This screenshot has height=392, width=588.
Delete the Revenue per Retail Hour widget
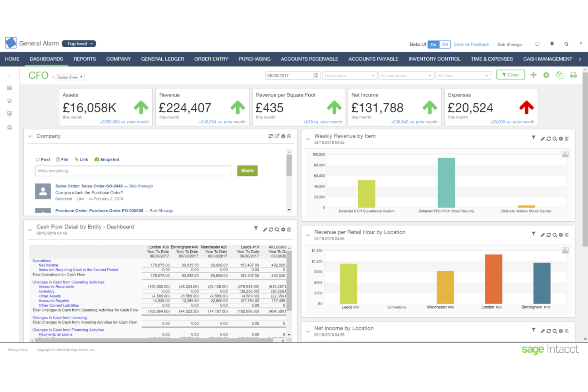point(567,235)
